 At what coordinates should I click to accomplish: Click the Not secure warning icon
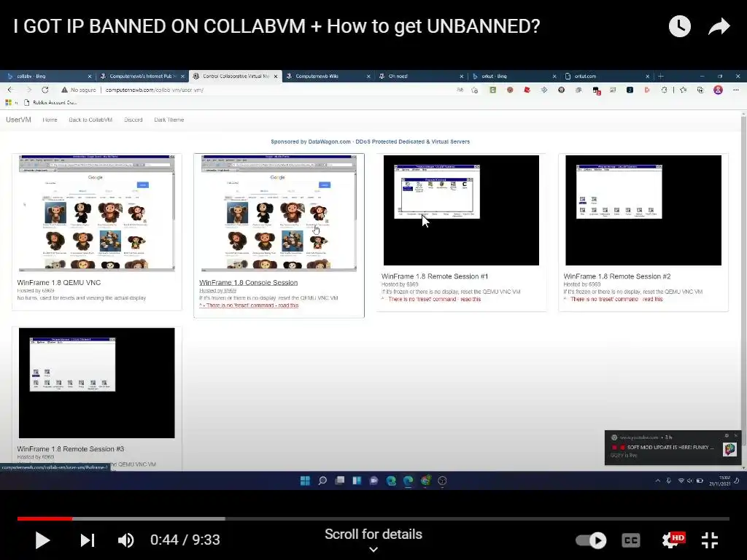click(65, 90)
